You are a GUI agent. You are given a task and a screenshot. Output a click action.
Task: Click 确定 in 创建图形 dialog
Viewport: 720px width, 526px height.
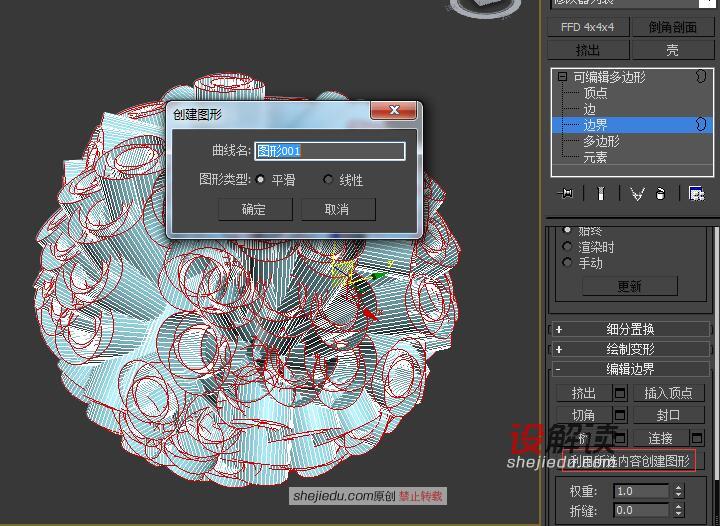(x=255, y=209)
